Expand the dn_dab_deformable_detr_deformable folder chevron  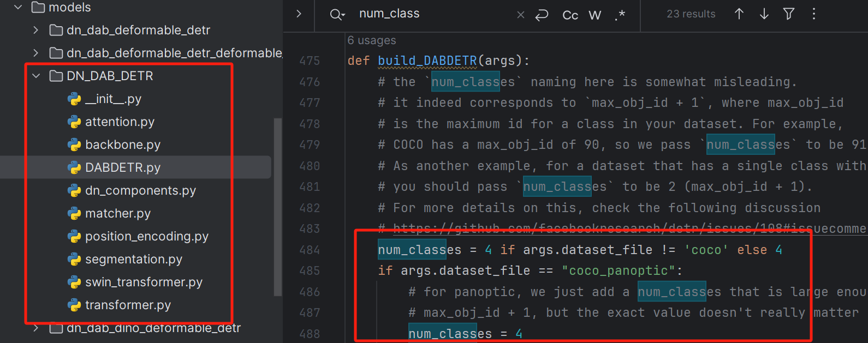[x=36, y=53]
